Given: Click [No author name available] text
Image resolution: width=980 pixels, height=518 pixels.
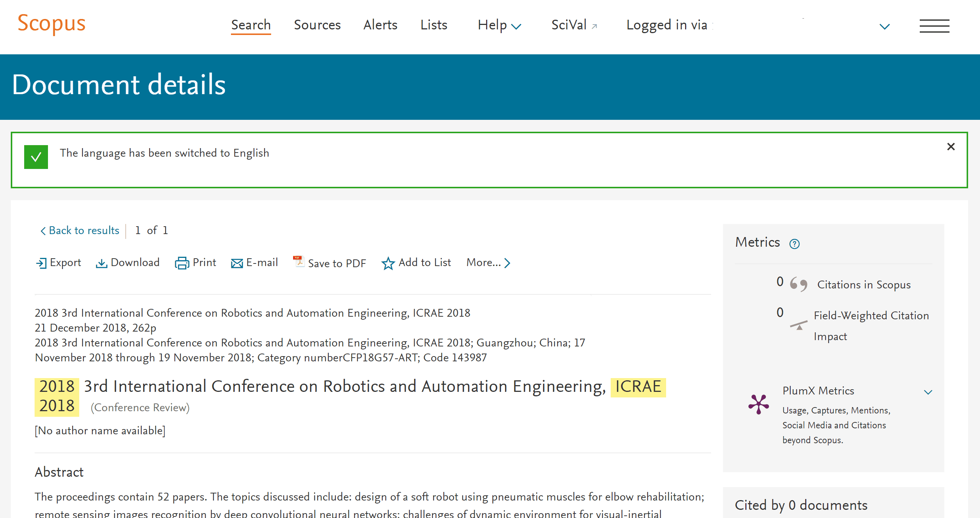Looking at the screenshot, I should (100, 431).
